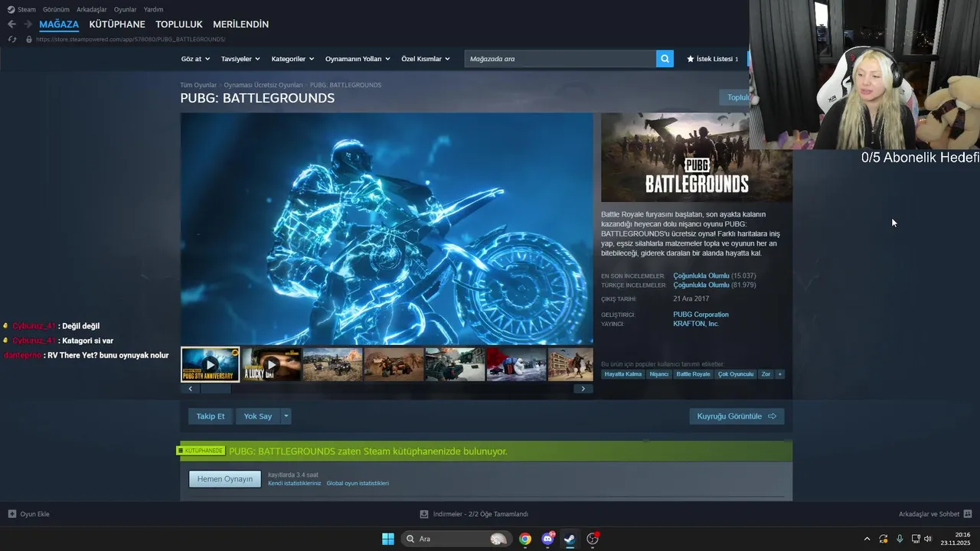
Task: Open the Oyunlar menu
Action: [125, 10]
